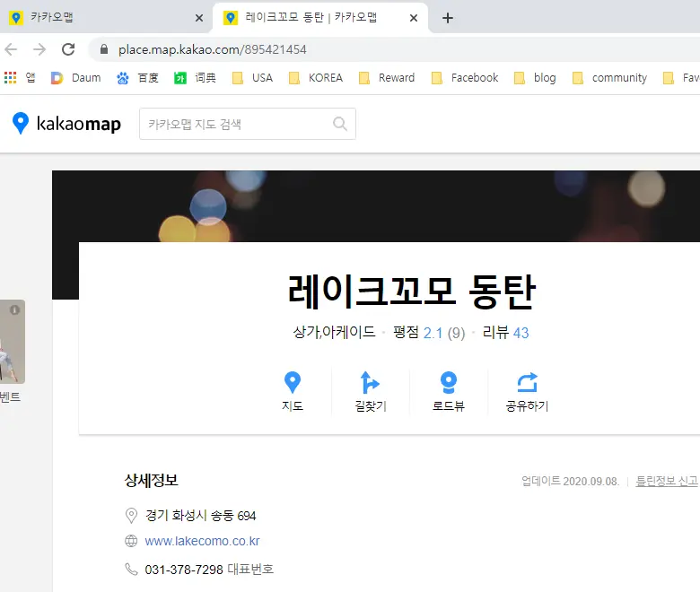Viewport: 700px width, 592px height.
Task: Click the address bar URL
Action: point(213,49)
